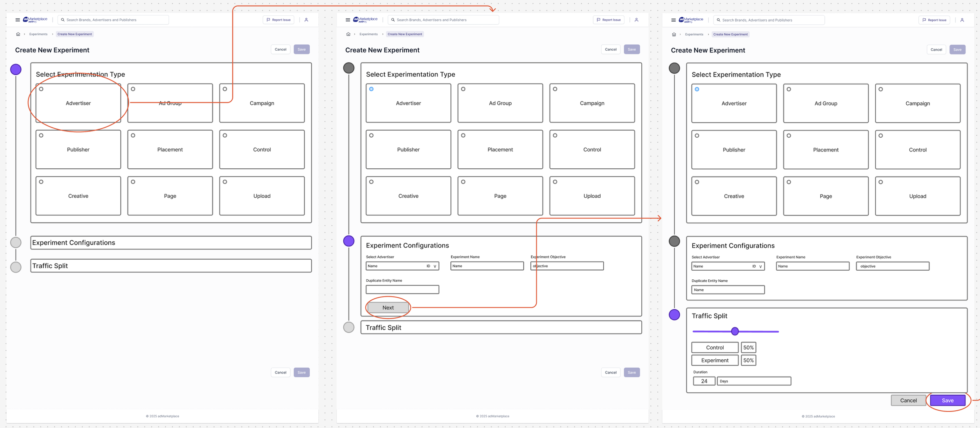980x428 pixels.
Task: Click user profile icon in the rightmost frame
Action: pos(962,20)
